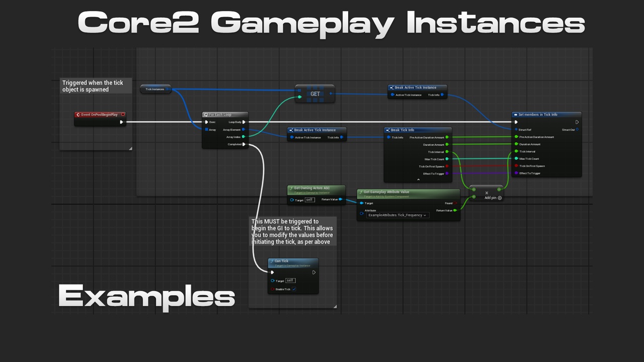Image resolution: width=644 pixels, height=362 pixels.
Task: Click Get Gameplay Attribute Value's Return Value pin
Action: click(455, 211)
